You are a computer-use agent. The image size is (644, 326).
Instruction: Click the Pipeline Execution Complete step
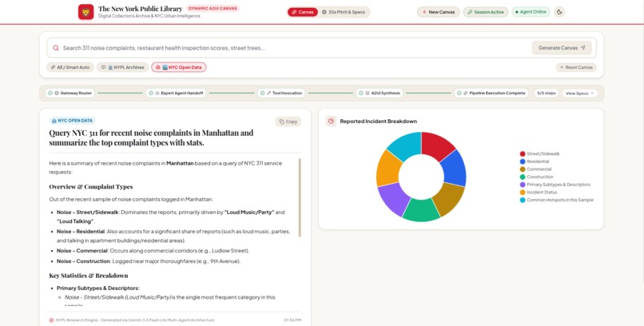click(x=491, y=93)
